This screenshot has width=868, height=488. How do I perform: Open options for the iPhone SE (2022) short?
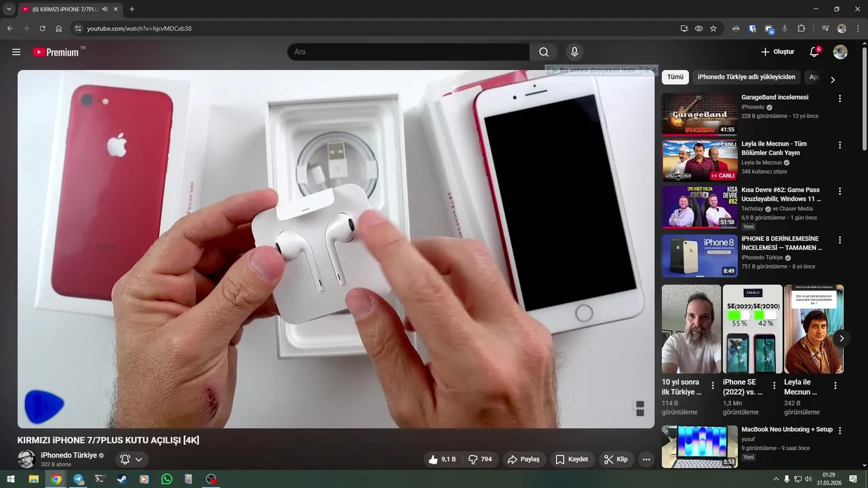point(774,386)
